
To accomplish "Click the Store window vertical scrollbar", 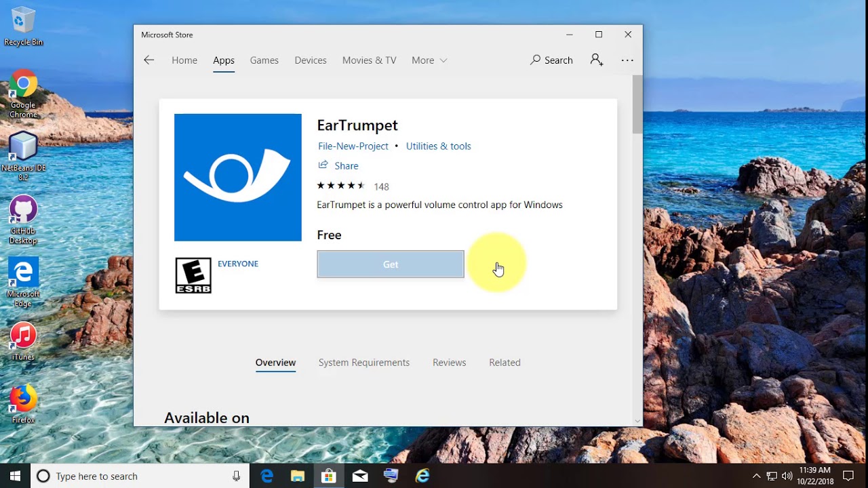I will [x=637, y=105].
